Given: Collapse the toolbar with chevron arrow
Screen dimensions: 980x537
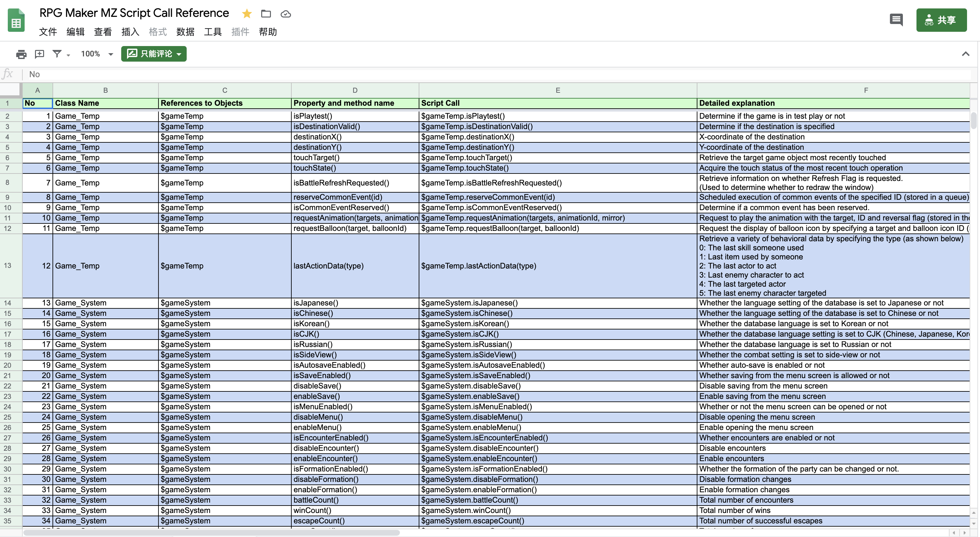Looking at the screenshot, I should click(965, 54).
